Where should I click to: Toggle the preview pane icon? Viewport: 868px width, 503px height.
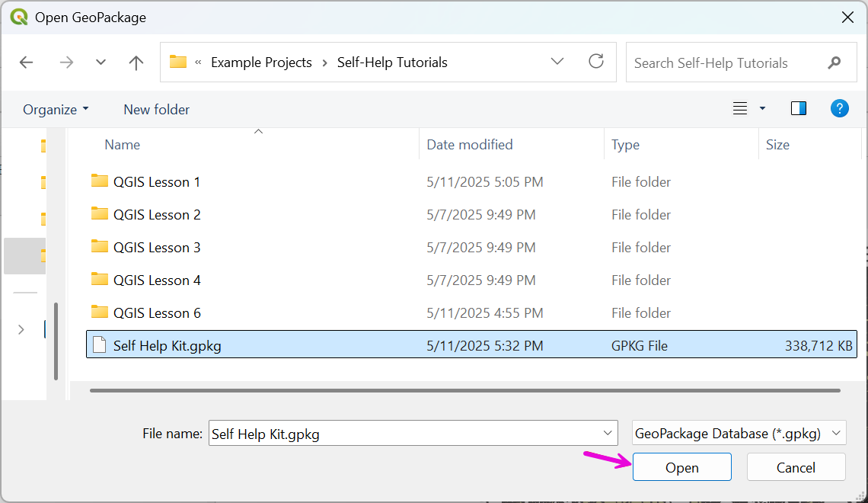click(798, 108)
